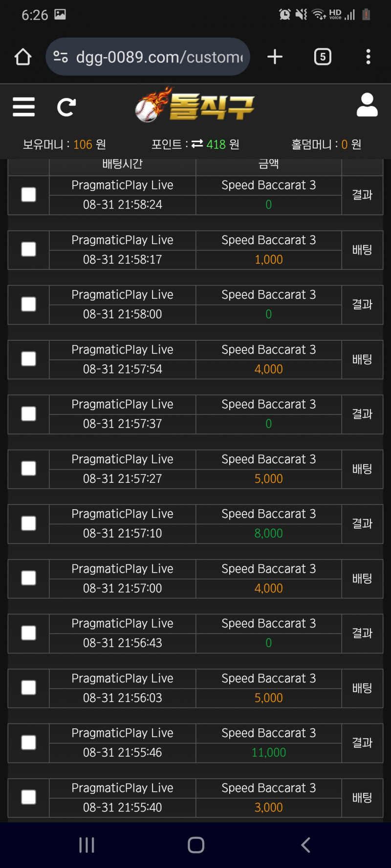
Task: Tap 결과 for the 21:58:00 row
Action: [362, 305]
